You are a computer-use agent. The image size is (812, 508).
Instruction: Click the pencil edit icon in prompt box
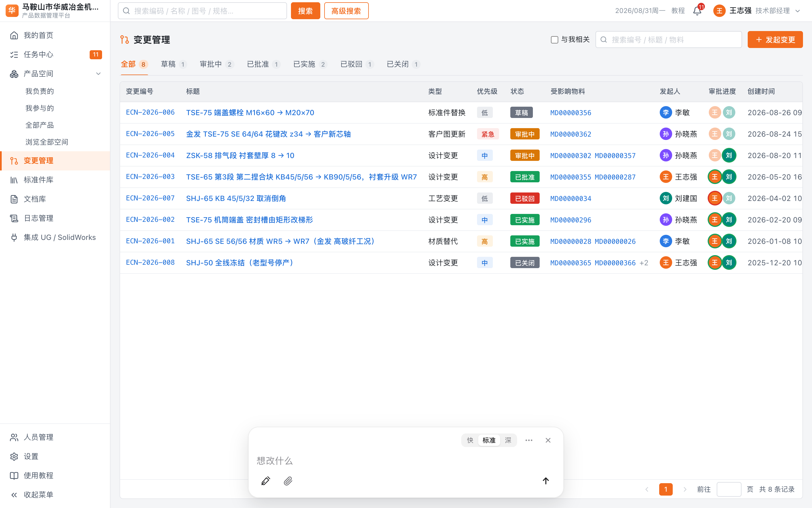(x=265, y=481)
